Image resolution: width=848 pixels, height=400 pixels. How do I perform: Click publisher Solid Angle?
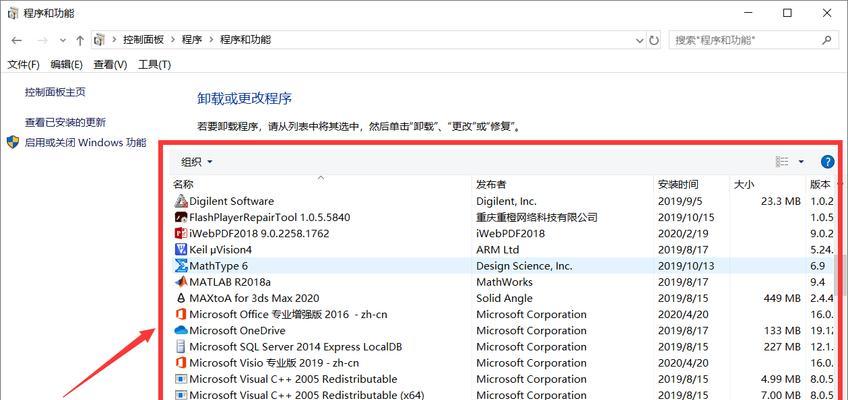click(504, 298)
